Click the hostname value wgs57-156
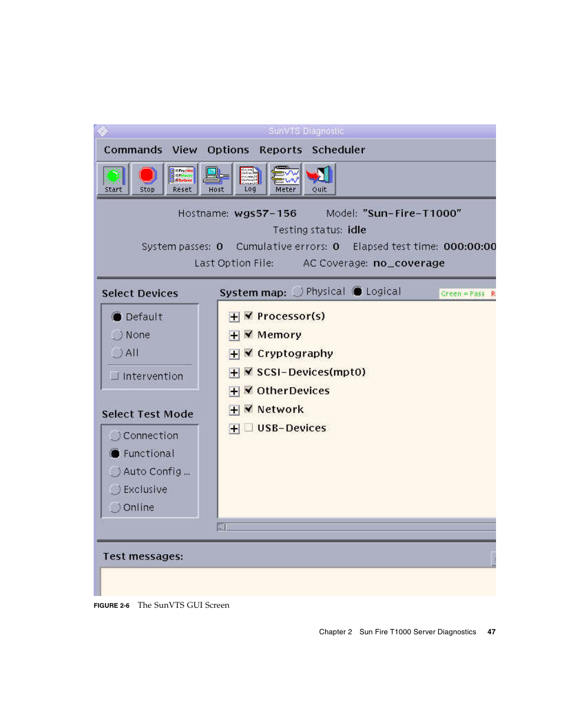 (265, 213)
